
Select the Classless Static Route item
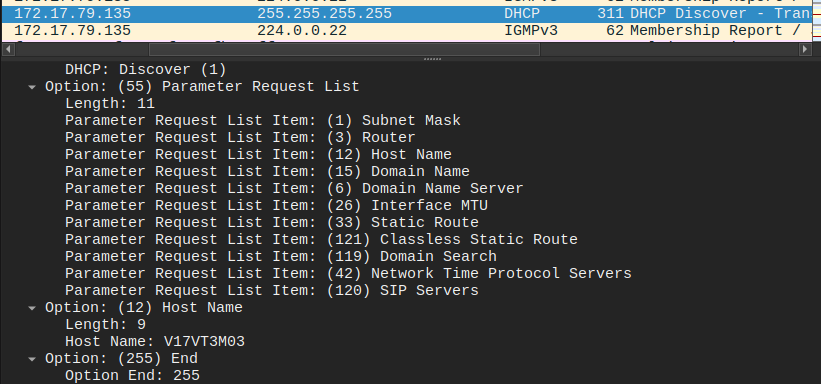(x=321, y=239)
